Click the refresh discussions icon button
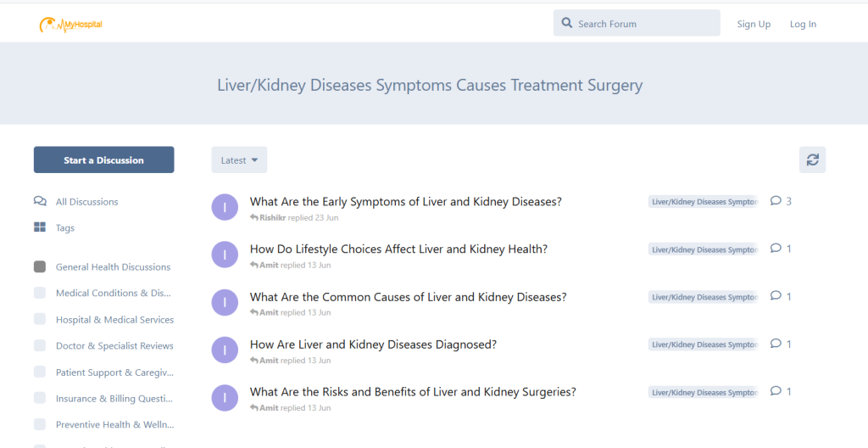 click(812, 160)
